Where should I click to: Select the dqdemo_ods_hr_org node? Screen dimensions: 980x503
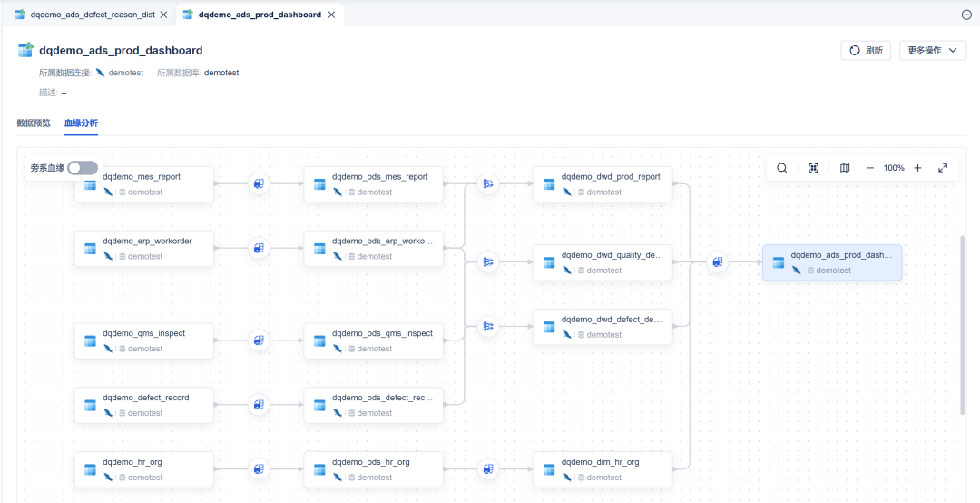[373, 469]
